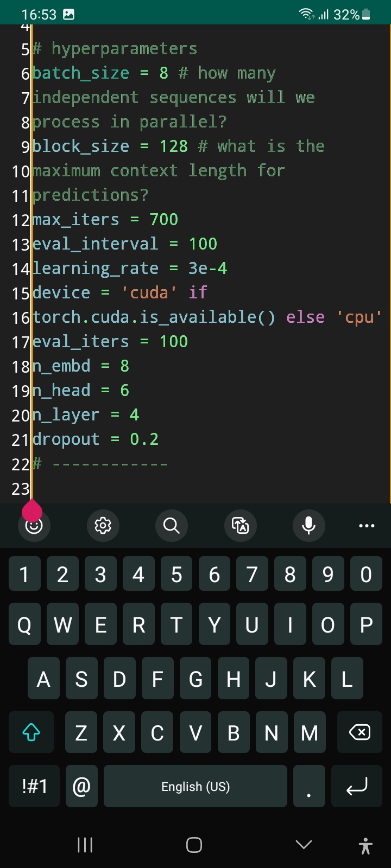Open the keyboard search tool

(x=172, y=526)
